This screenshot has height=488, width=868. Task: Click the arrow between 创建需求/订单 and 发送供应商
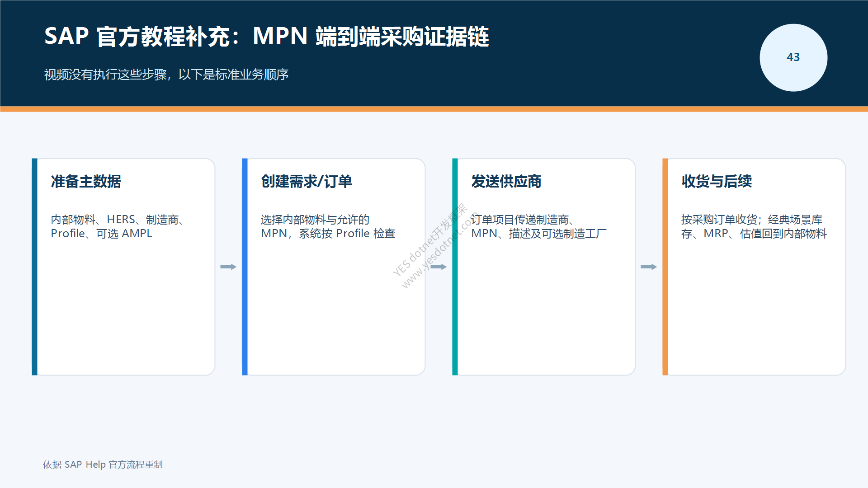pyautogui.click(x=439, y=267)
